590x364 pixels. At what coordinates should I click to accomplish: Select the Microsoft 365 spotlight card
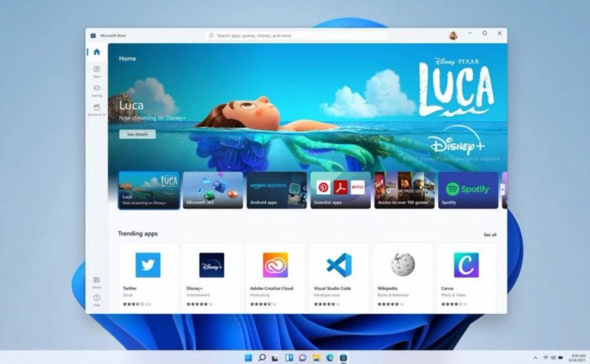[213, 190]
